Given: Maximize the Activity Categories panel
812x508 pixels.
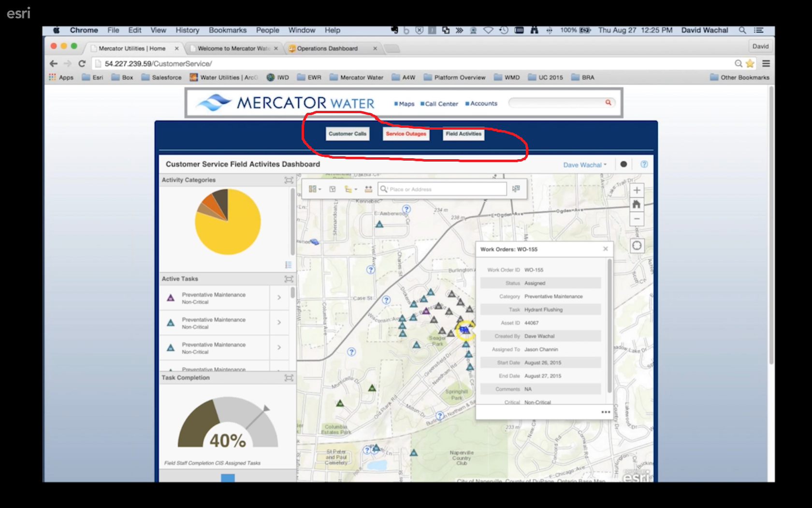Looking at the screenshot, I should click(x=289, y=180).
